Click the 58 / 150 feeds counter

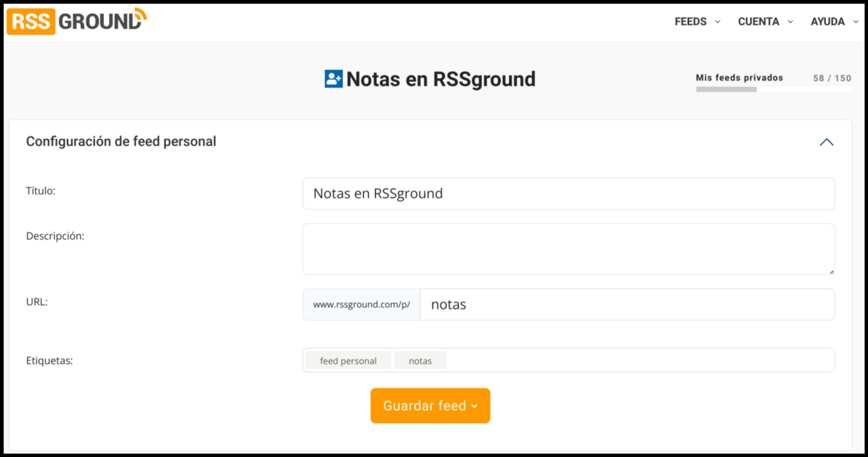tap(832, 78)
